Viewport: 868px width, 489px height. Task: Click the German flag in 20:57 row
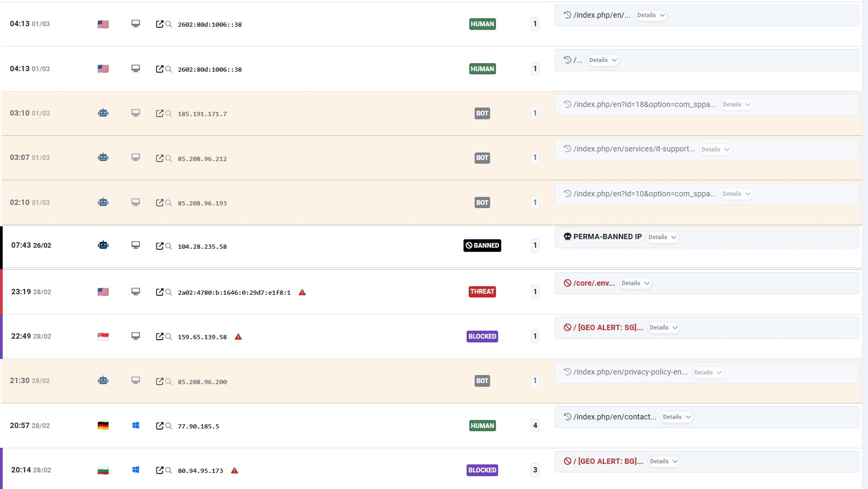point(103,425)
